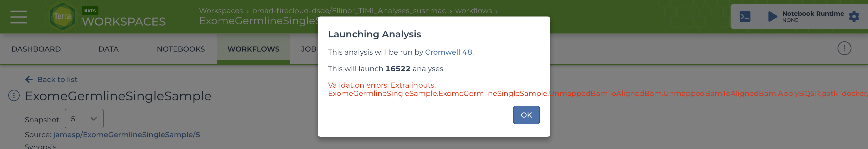The image size is (868, 149).
Task: Open the workflows breadcrumb link
Action: (474, 11)
